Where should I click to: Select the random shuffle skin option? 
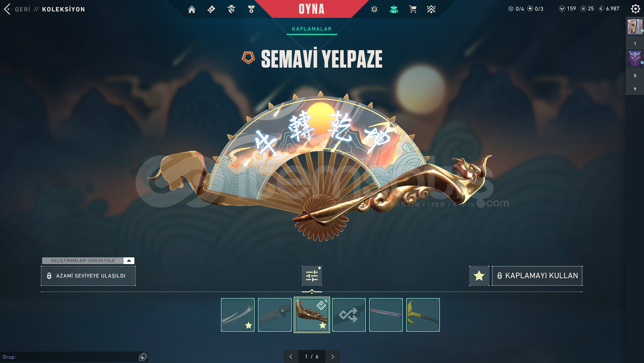349,315
